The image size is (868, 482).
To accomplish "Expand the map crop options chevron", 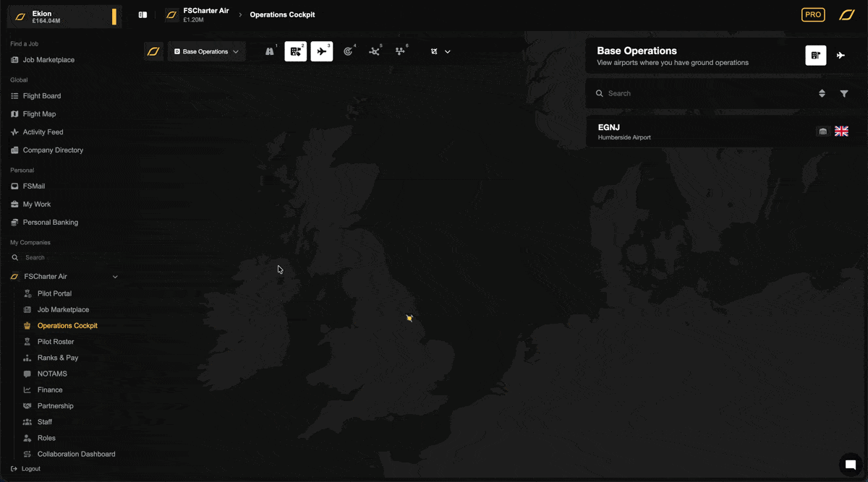I will click(x=448, y=52).
